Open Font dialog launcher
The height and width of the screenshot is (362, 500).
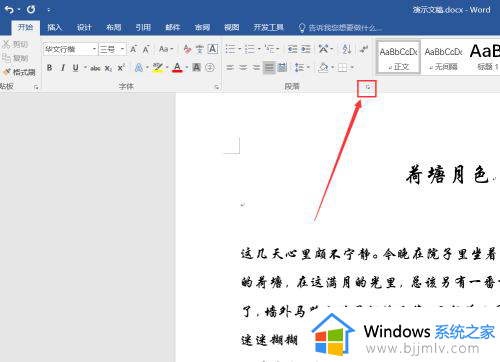(217, 87)
